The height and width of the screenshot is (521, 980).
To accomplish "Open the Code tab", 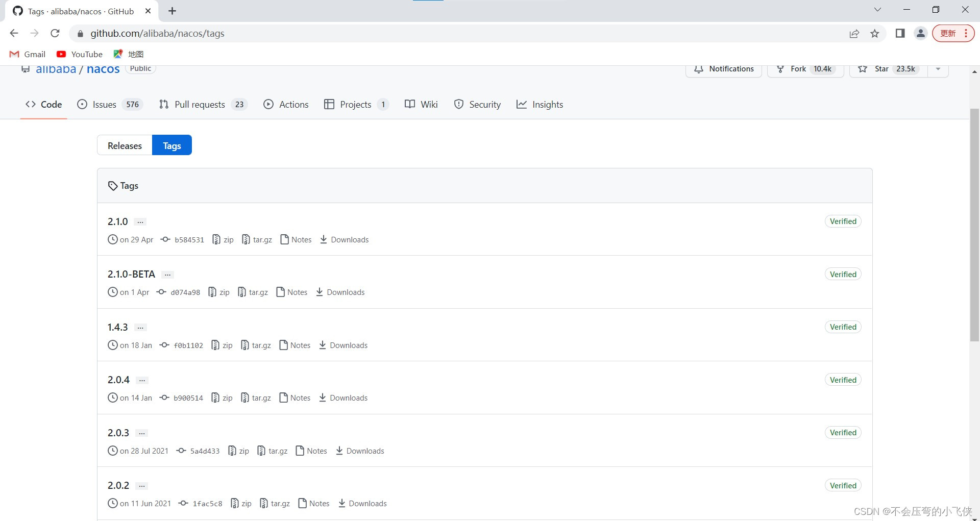I will pos(44,105).
